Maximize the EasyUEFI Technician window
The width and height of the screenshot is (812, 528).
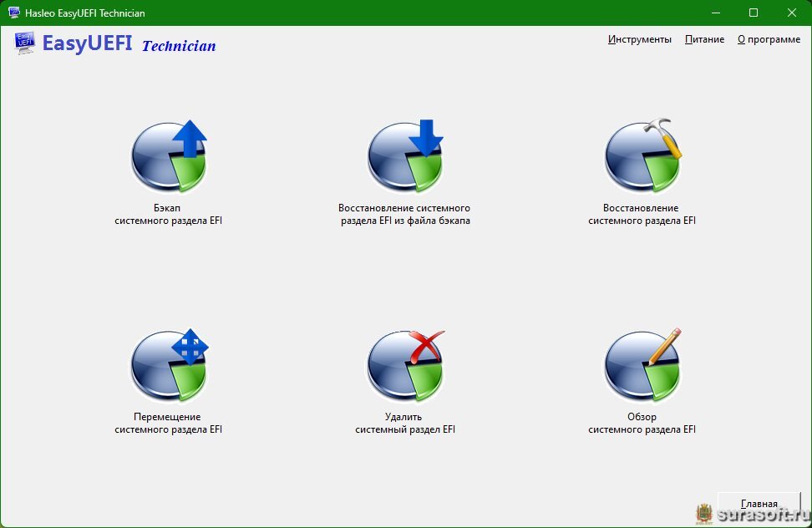(x=754, y=13)
